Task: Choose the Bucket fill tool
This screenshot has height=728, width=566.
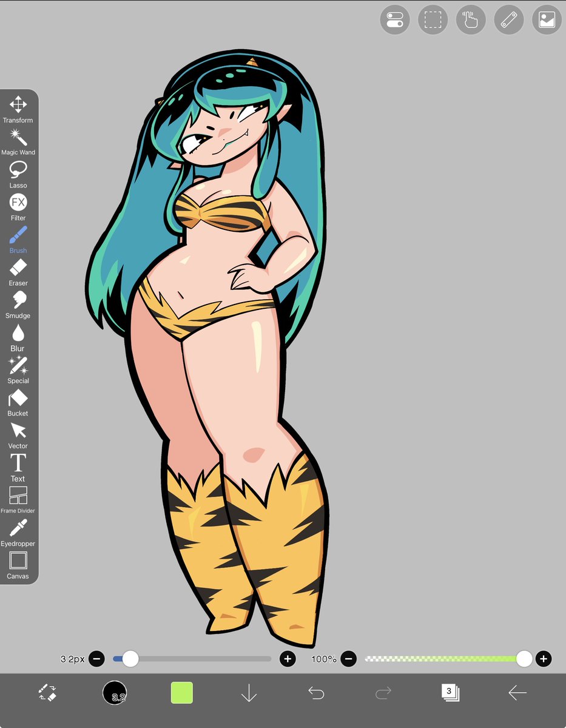Action: click(18, 403)
